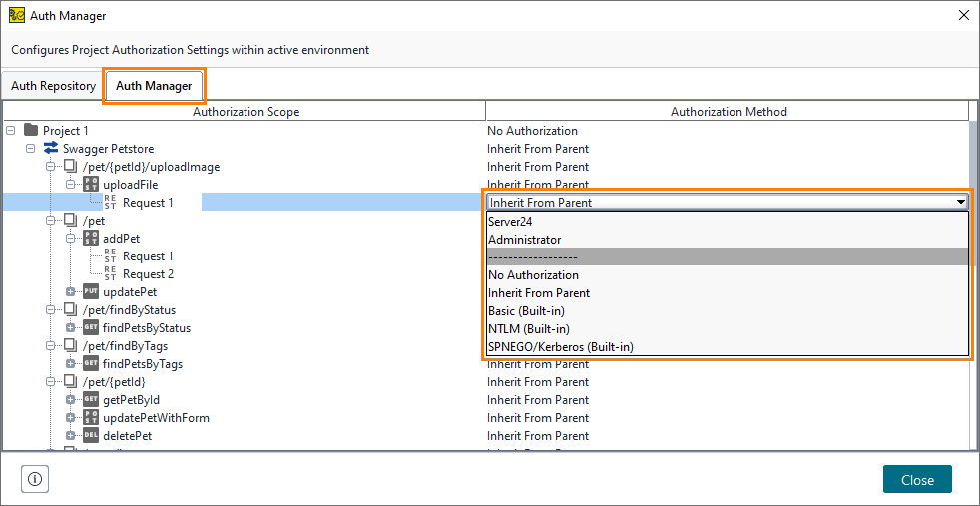Viewport: 980px width, 506px height.
Task: Select No Authorization in the dropdown list
Action: [728, 274]
